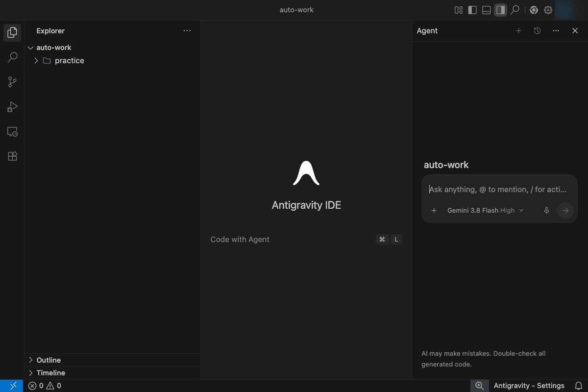588x392 pixels.
Task: Click the microphone voice input icon
Action: coord(546,211)
